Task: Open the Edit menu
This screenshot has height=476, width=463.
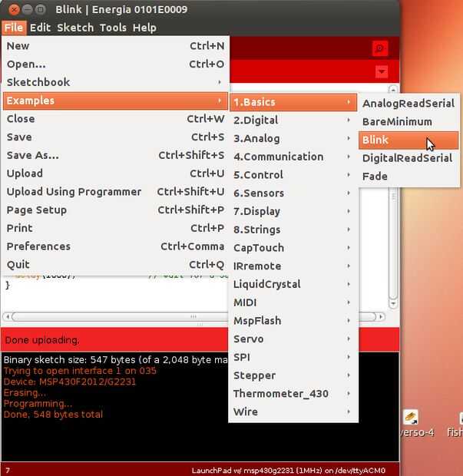Action: point(40,28)
